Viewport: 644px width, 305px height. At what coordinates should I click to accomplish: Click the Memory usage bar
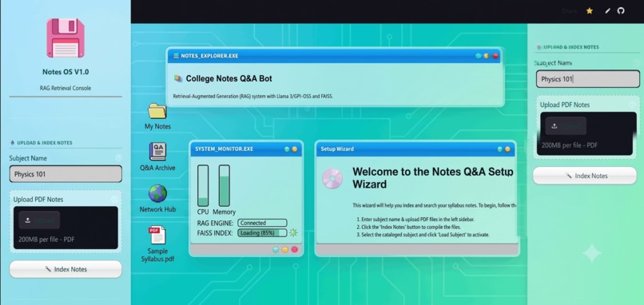click(x=224, y=185)
